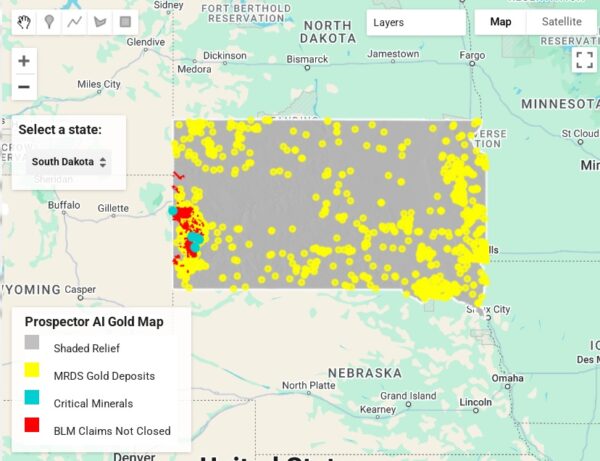The image size is (600, 461).
Task: Click the St Cloud city label
Action: pos(580,134)
